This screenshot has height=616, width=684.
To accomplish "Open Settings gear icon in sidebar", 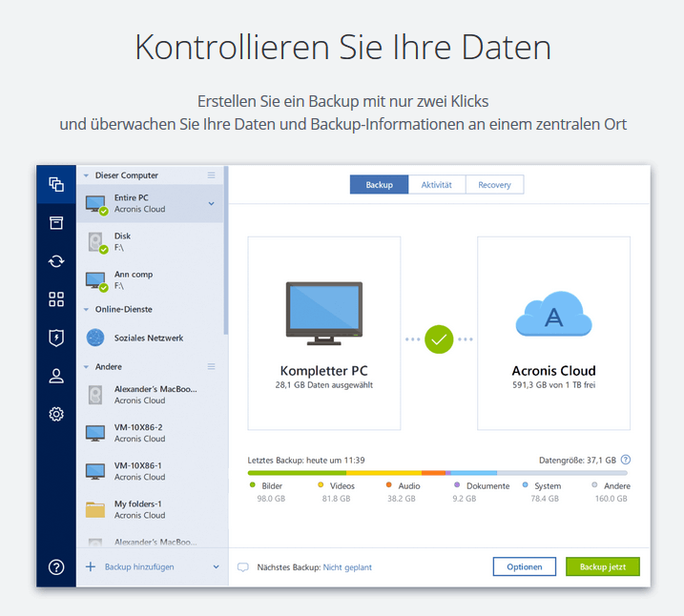I will [56, 414].
